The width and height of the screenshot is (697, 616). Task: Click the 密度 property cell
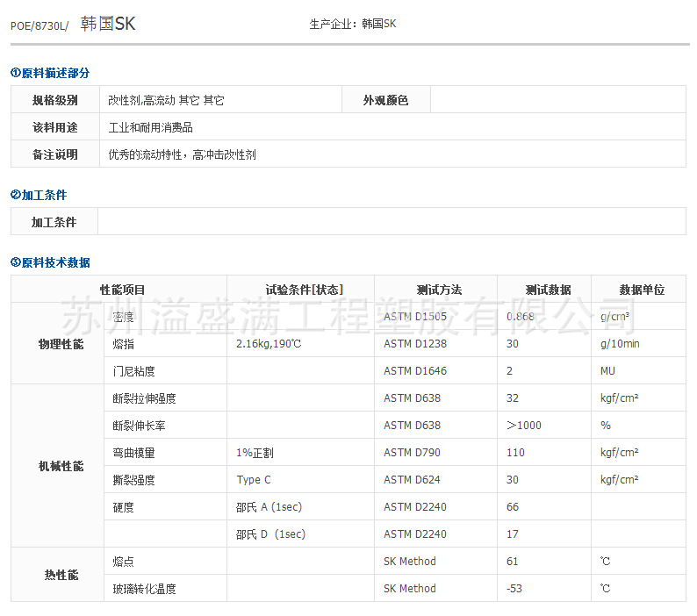165,317
